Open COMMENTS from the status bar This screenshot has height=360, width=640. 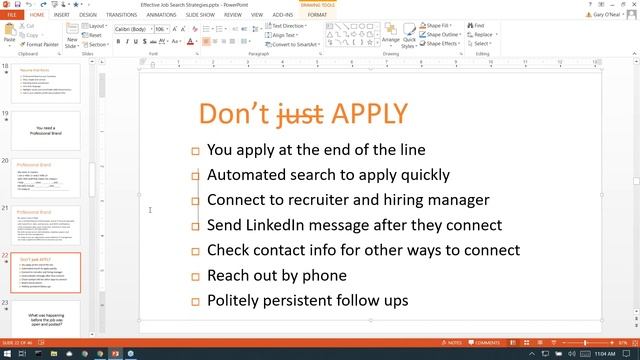click(484, 343)
